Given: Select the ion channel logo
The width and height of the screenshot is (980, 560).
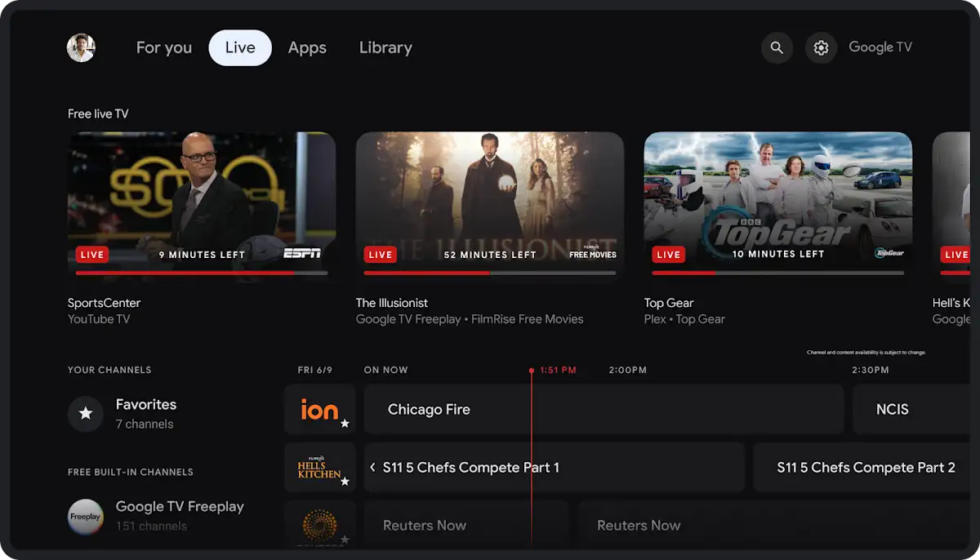Looking at the screenshot, I should click(320, 409).
